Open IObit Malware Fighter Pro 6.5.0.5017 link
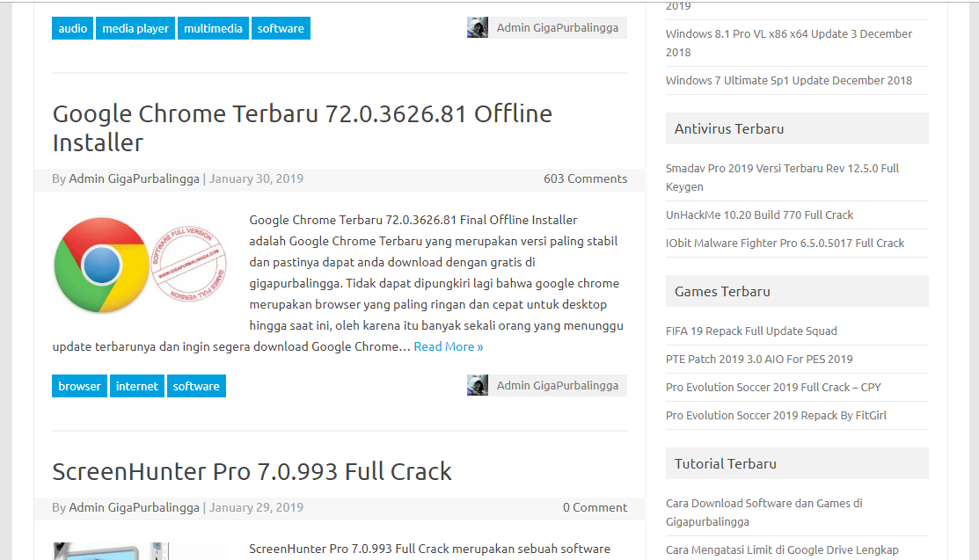979x560 pixels. 785,243
